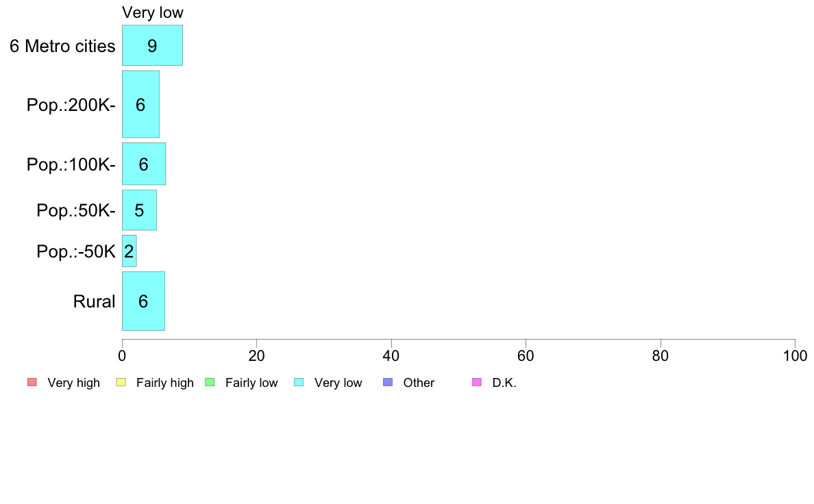Viewport: 814px width, 504px height.
Task: Click the D.K. magenta legend swatch
Action: pyautogui.click(x=477, y=382)
